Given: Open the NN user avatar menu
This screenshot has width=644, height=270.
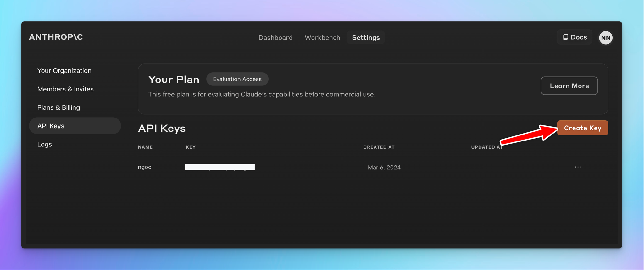Looking at the screenshot, I should [606, 38].
